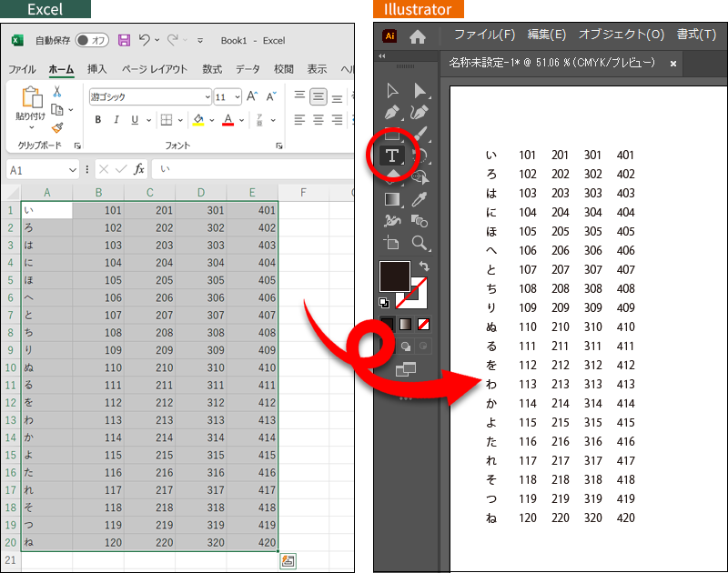
Task: Activate the Zoom tool magnifier
Action: pos(420,243)
